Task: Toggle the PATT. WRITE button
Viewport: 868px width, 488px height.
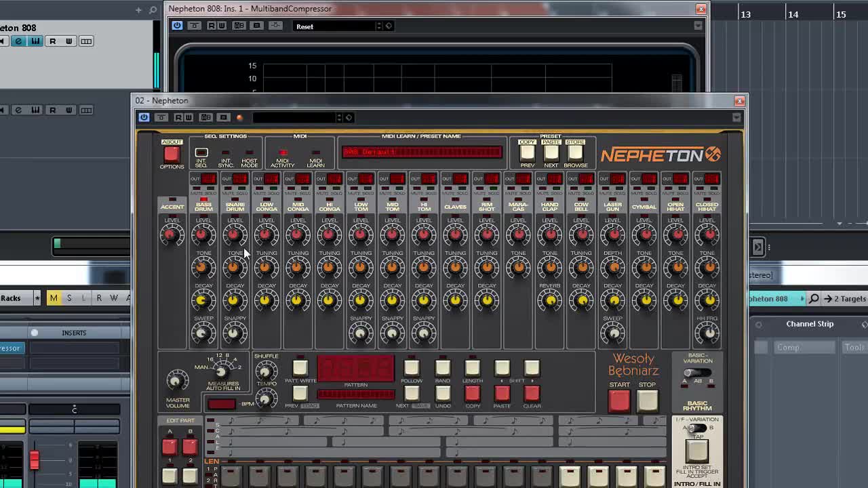Action: pyautogui.click(x=300, y=368)
